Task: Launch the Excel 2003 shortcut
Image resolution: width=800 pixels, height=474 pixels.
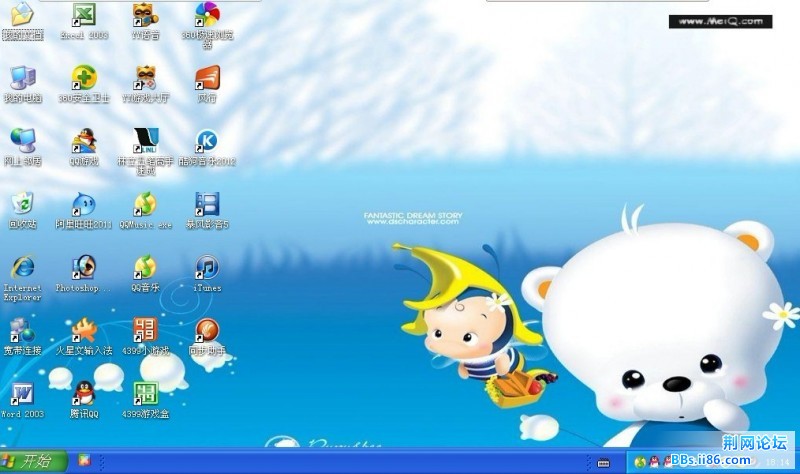Action: 84,14
